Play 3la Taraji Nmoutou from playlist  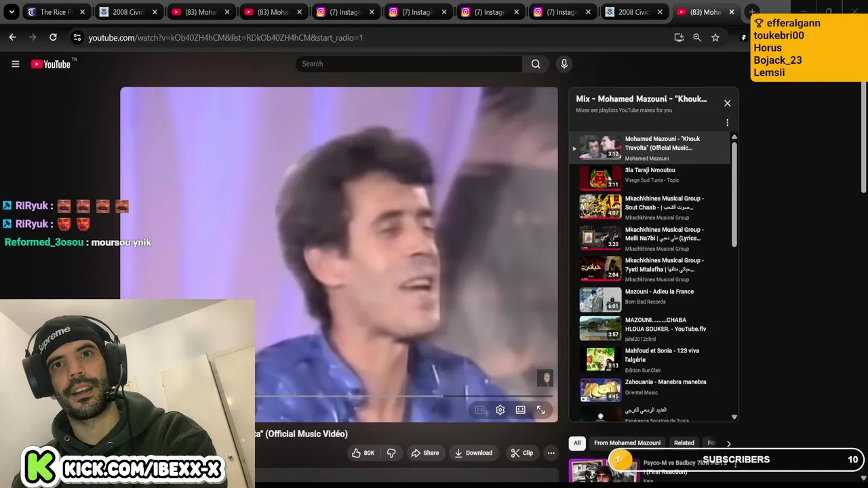651,178
